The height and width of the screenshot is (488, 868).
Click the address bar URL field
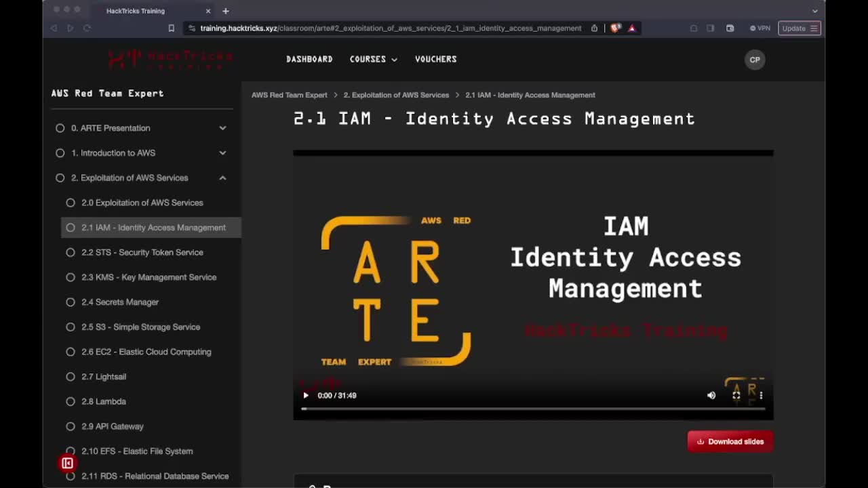coord(391,28)
